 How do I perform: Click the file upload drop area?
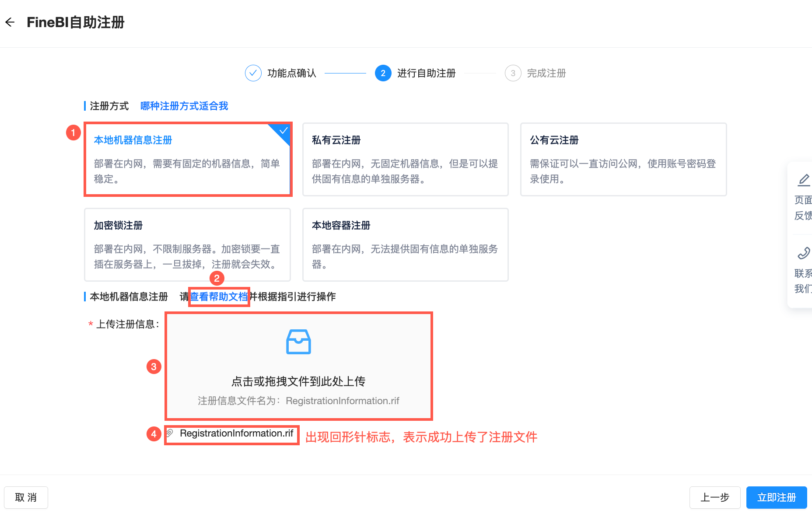(299, 366)
